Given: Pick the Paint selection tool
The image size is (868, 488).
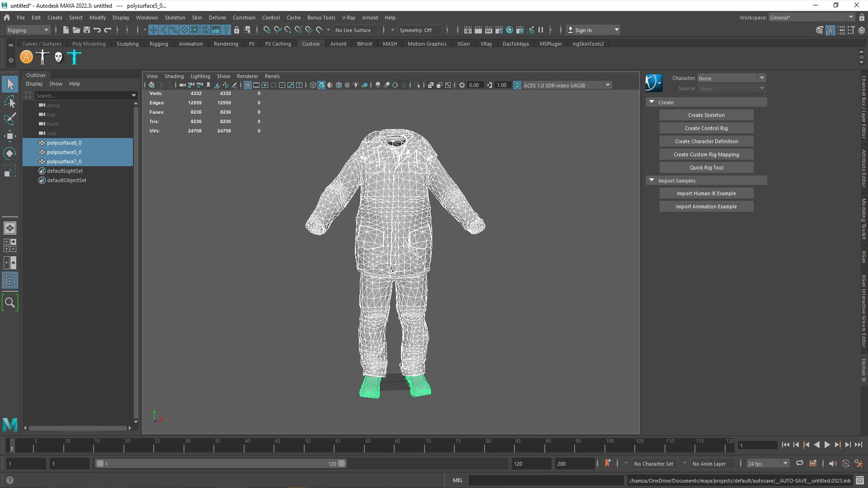Looking at the screenshot, I should 10,119.
